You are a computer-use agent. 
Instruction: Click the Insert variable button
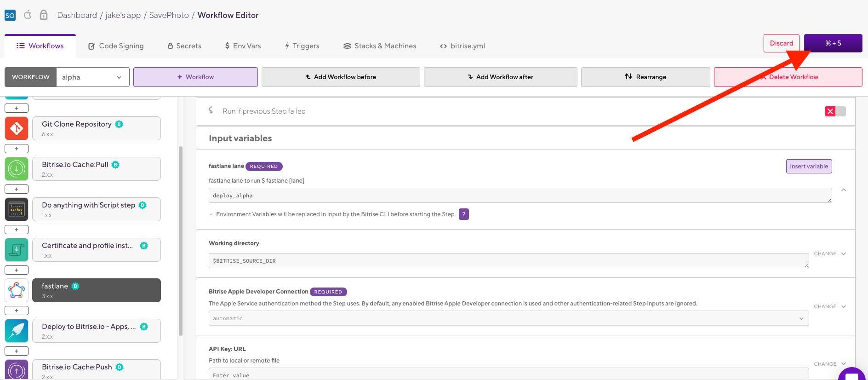click(809, 166)
